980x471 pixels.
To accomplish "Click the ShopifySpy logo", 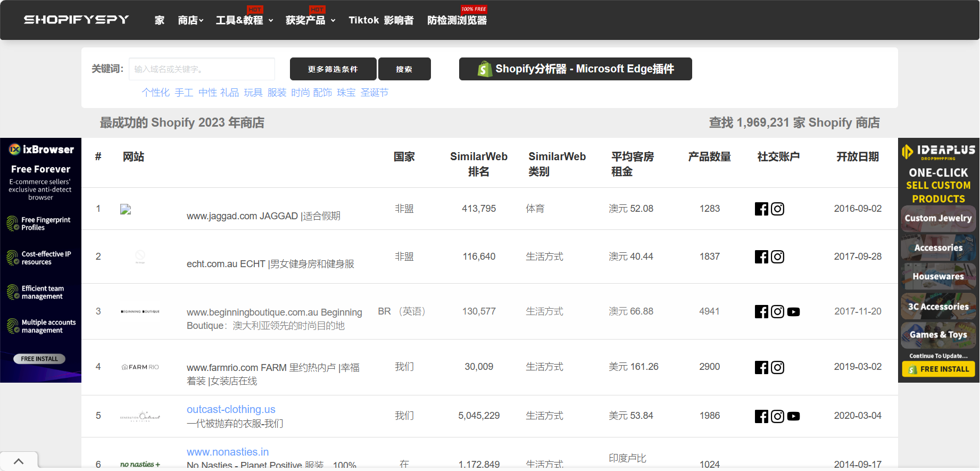I will 77,20.
